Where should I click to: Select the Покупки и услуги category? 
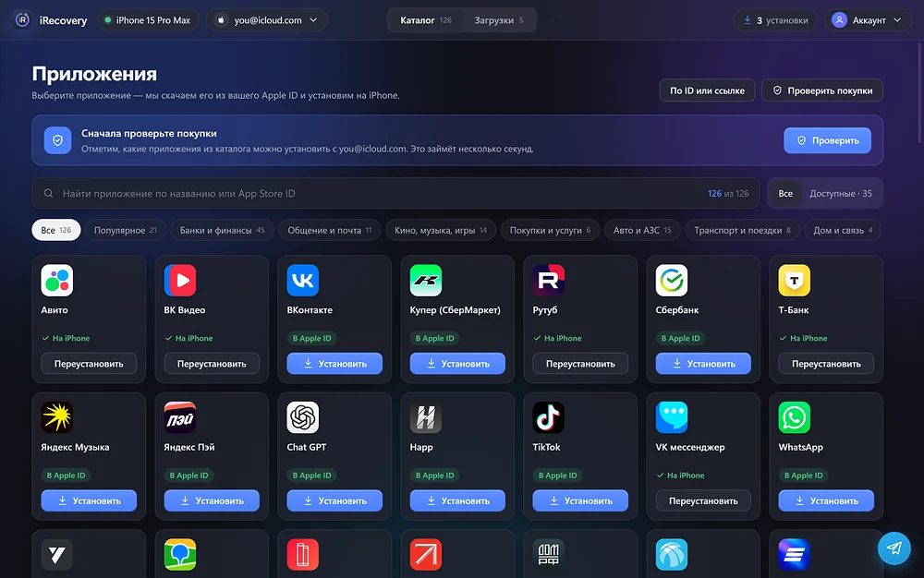click(x=550, y=230)
